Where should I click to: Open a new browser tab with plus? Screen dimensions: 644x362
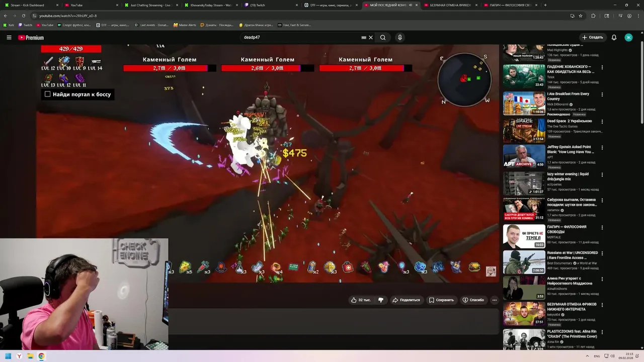coord(545,5)
